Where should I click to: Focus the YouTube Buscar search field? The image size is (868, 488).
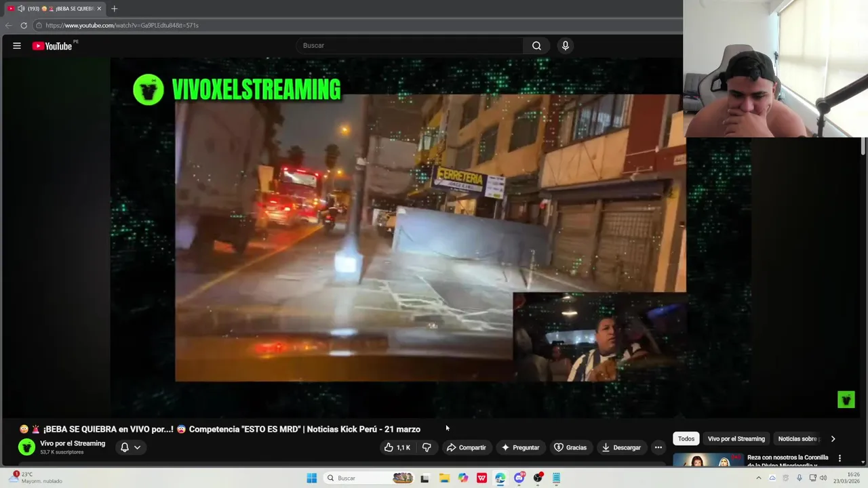click(x=409, y=45)
